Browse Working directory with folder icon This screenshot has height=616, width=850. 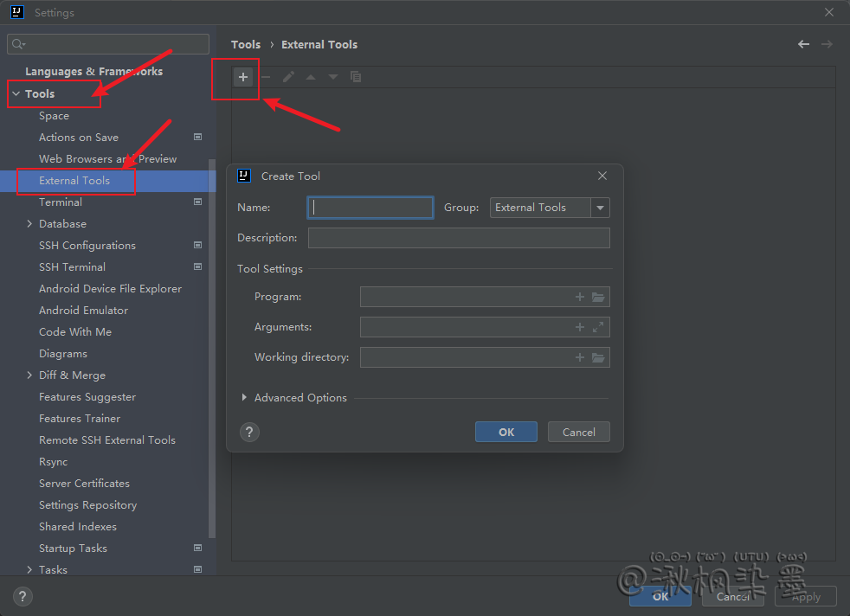click(598, 358)
